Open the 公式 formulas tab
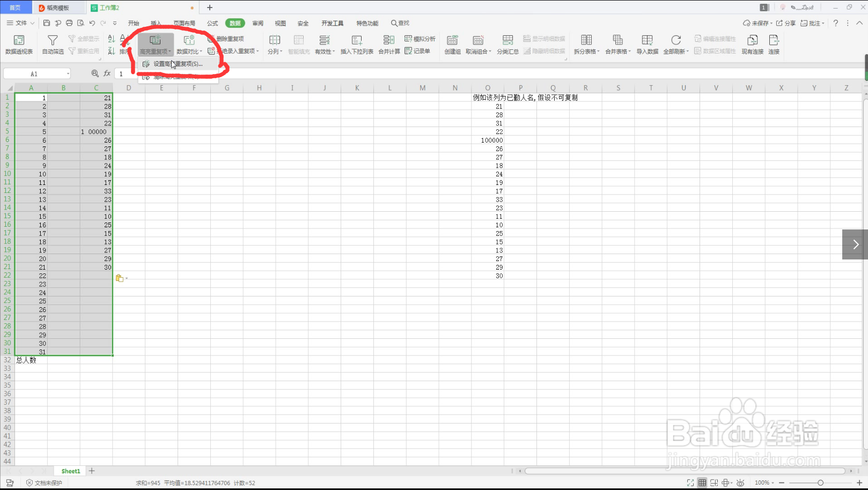This screenshot has width=868, height=490. tap(212, 23)
